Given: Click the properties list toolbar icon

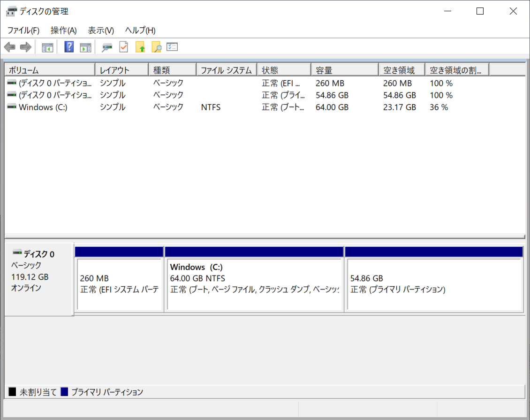Looking at the screenshot, I should [x=172, y=46].
